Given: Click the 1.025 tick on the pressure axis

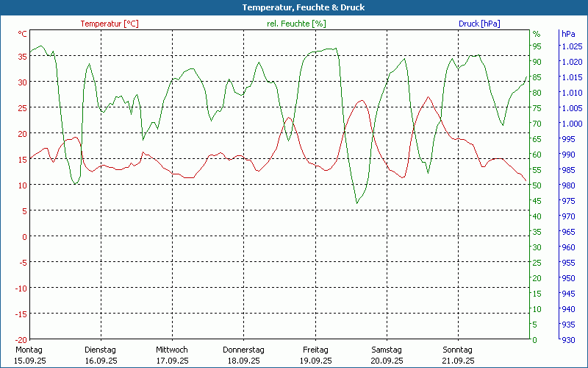Looking at the screenshot, I should click(571, 46).
